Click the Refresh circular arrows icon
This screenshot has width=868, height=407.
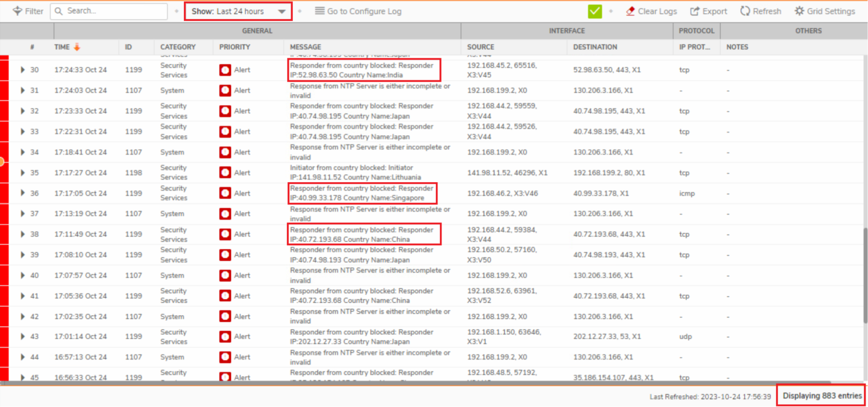click(745, 11)
